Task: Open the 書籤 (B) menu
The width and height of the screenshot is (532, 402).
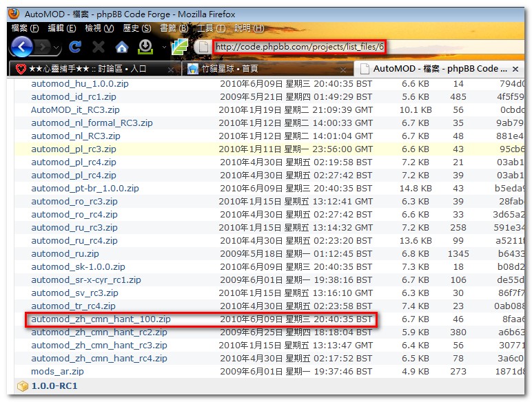Action: pyautogui.click(x=174, y=28)
